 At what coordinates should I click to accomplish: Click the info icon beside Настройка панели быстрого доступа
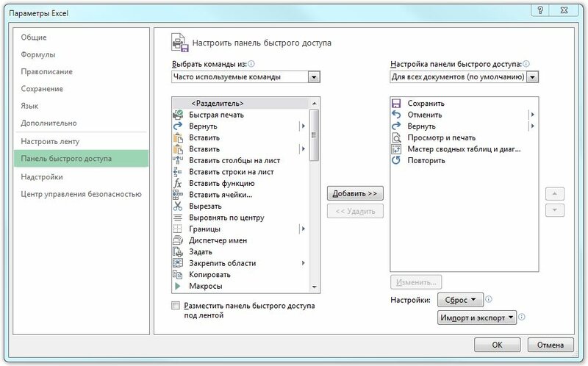[526, 64]
